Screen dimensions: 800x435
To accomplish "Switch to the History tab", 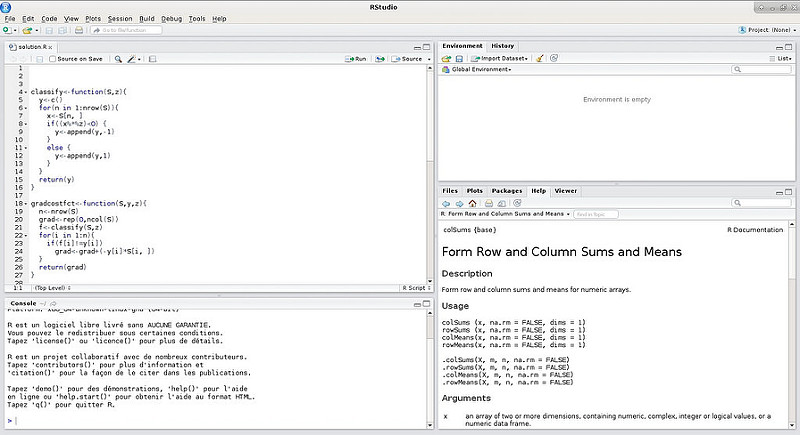I will 503,46.
